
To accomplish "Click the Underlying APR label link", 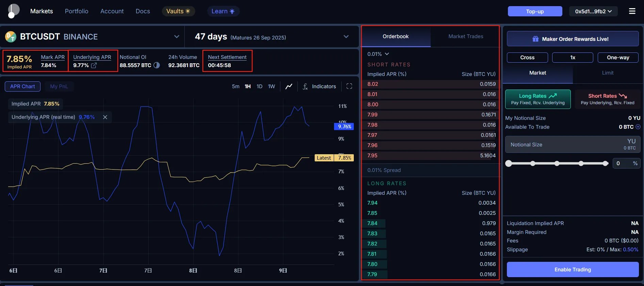I will tap(92, 57).
